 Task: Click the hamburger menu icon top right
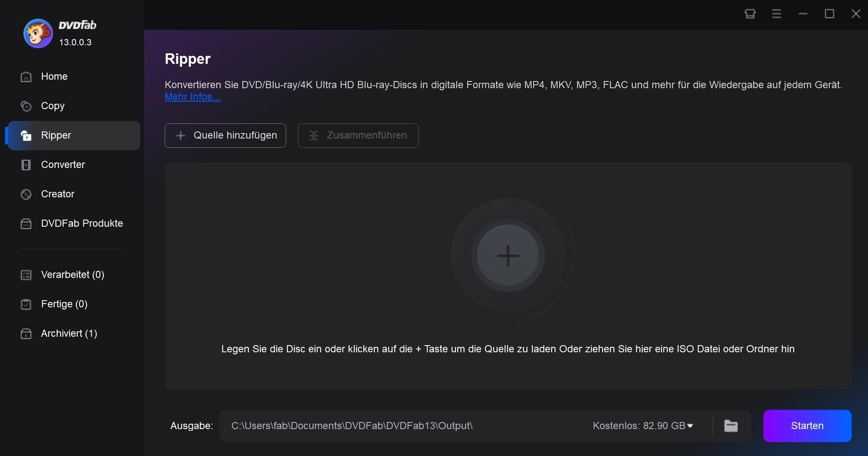(776, 14)
